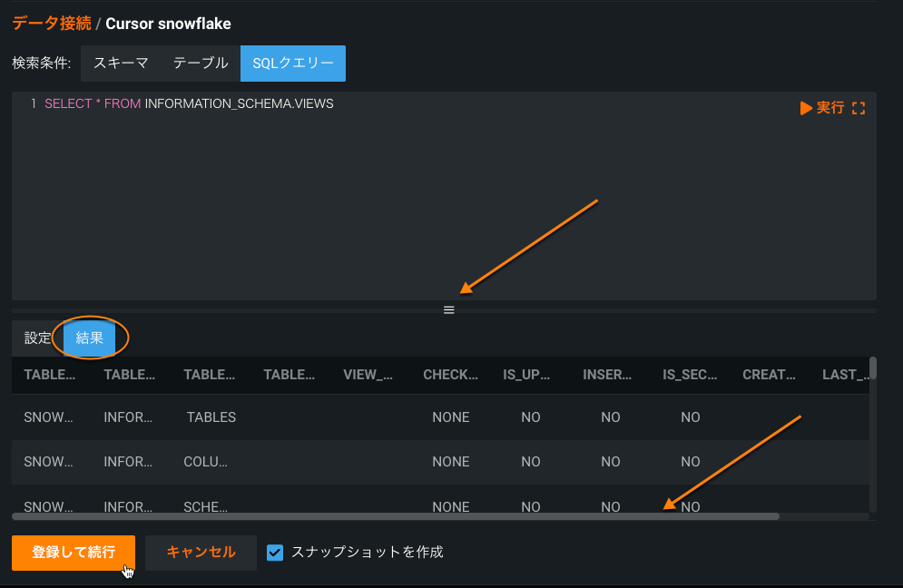Viewport: 903px width, 588px height.
Task: Select the VIEW_… column header
Action: pyautogui.click(x=368, y=375)
